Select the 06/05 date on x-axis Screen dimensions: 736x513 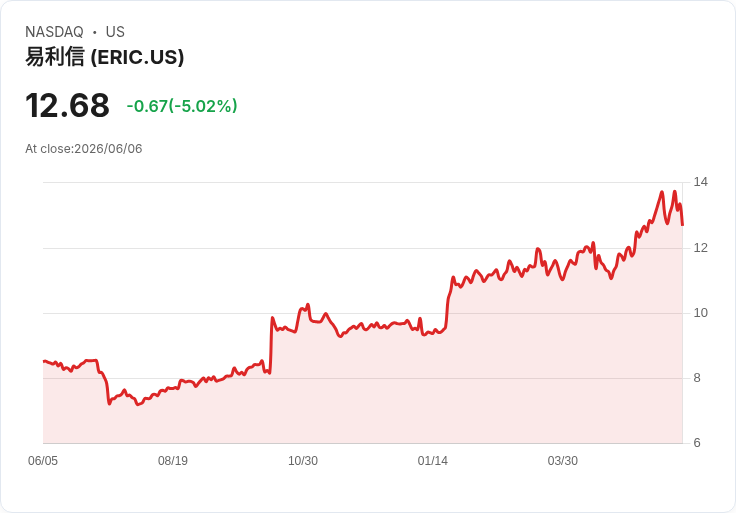pos(43,460)
